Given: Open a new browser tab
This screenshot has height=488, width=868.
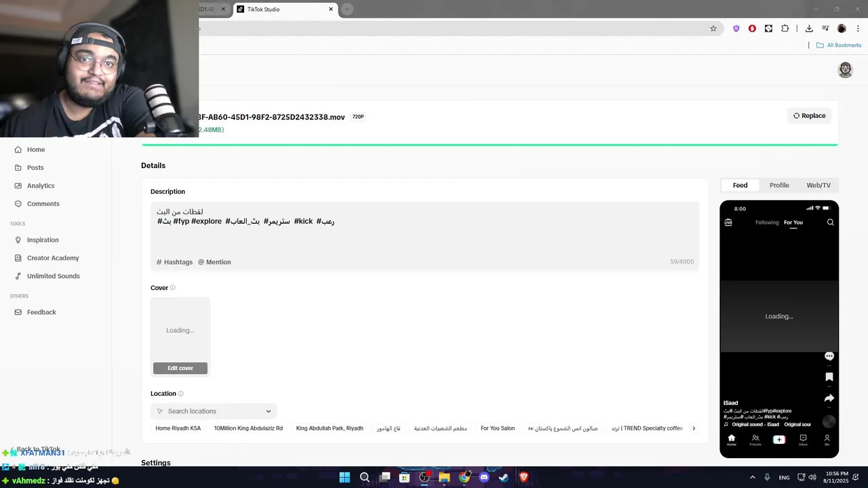Looking at the screenshot, I should pos(347,9).
